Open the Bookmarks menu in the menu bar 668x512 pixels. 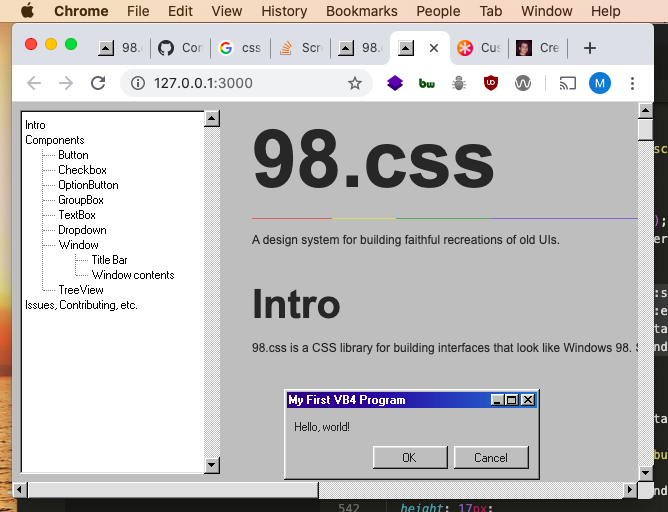point(362,11)
